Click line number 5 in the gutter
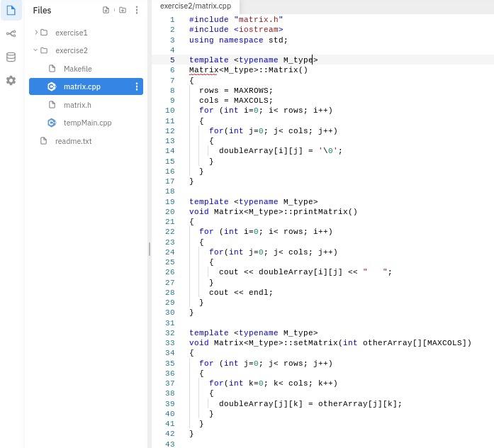494x448 pixels. [172, 60]
